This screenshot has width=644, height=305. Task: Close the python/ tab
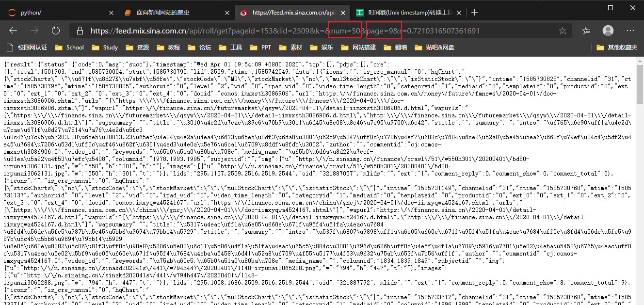tap(111, 13)
